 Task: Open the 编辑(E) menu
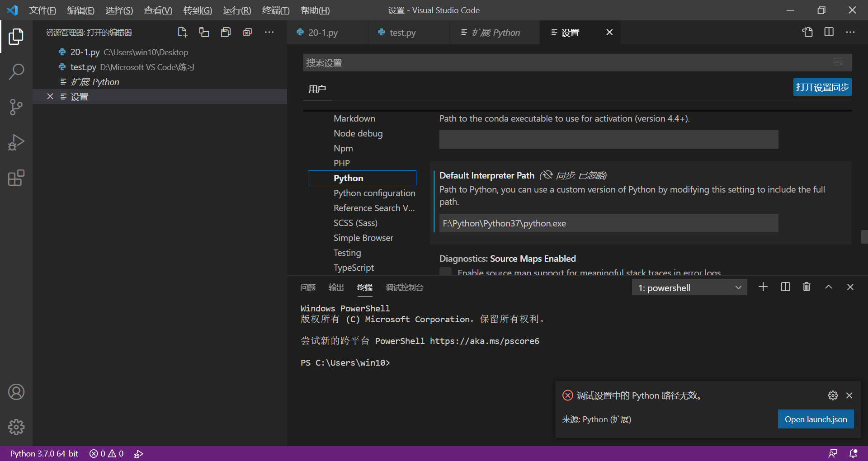tap(81, 10)
